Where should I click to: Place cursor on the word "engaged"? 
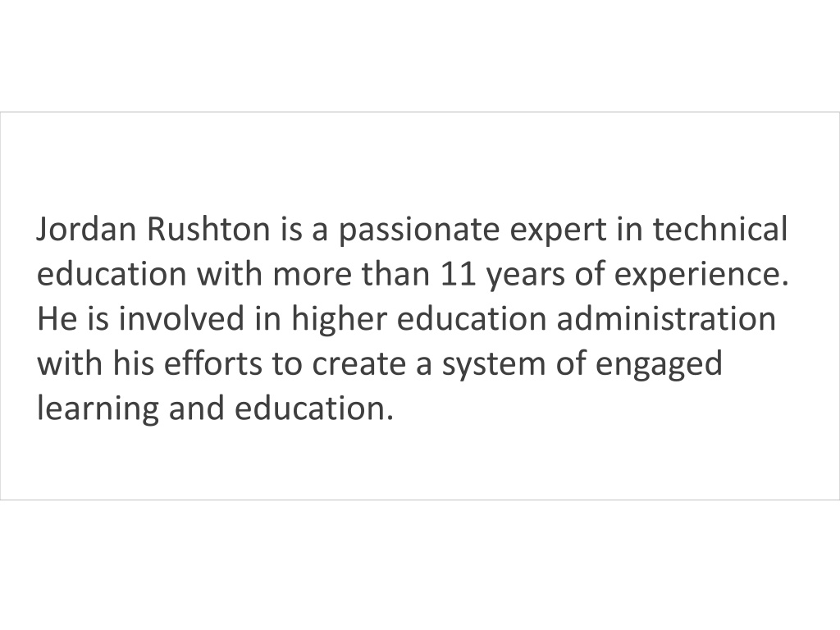click(659, 365)
